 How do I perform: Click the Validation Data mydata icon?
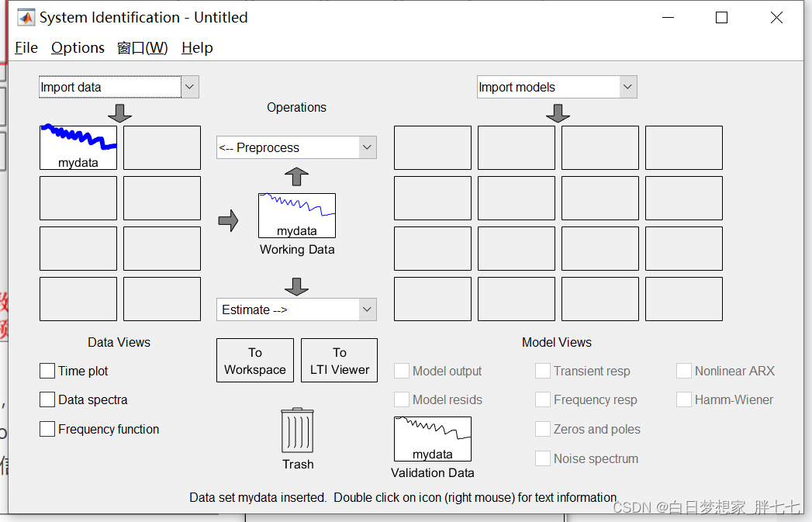click(433, 439)
